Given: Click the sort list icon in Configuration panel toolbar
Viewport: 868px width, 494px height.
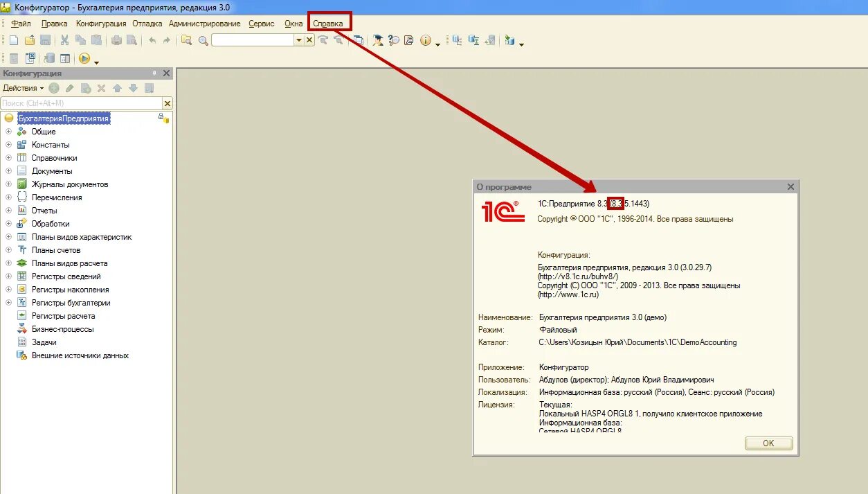Looking at the screenshot, I should click(x=149, y=88).
